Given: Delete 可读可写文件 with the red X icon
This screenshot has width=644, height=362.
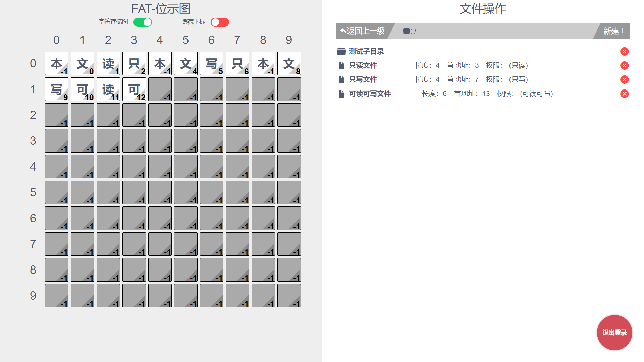Looking at the screenshot, I should point(624,94).
